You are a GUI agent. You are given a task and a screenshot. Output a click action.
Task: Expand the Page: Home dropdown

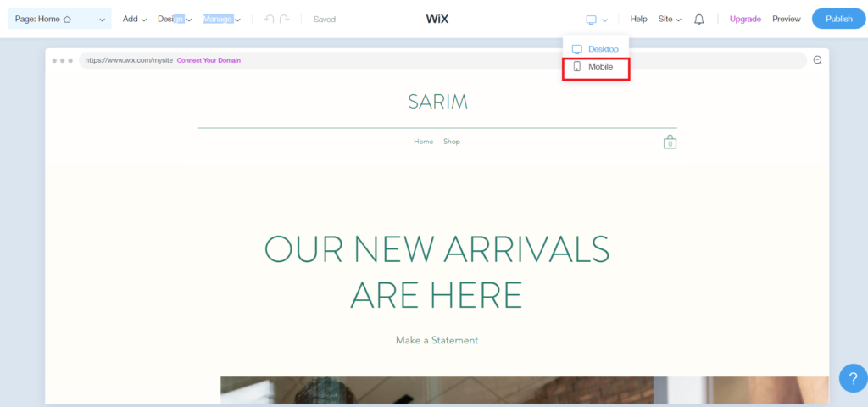click(60, 19)
